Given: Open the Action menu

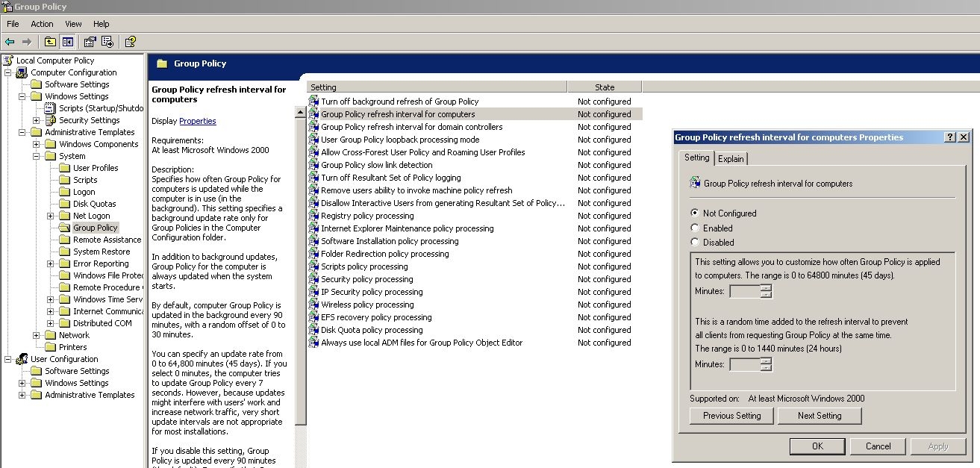Looking at the screenshot, I should point(42,24).
